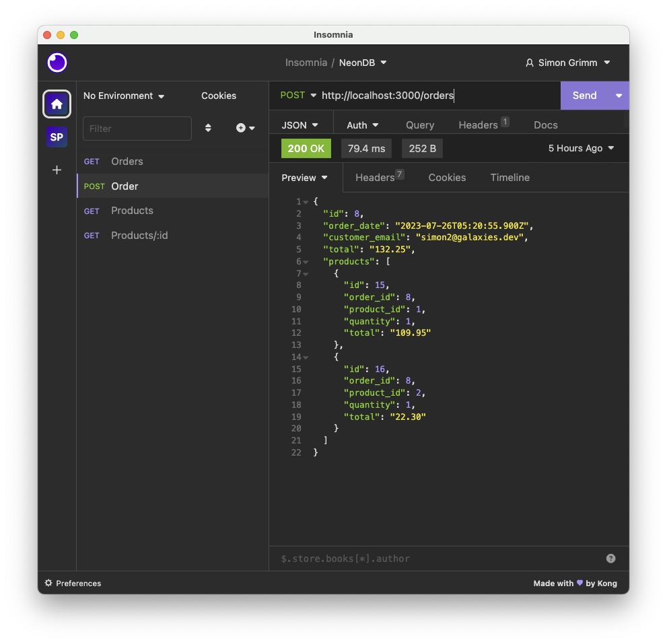Focus the request Filter field
The image size is (667, 644).
click(137, 129)
